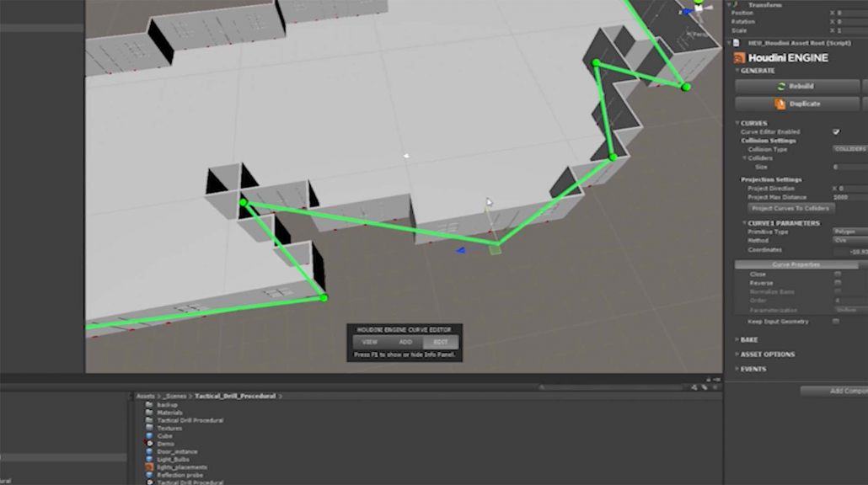Toggle the Curve Editor Enabled checkbox
The image size is (868, 485).
836,132
